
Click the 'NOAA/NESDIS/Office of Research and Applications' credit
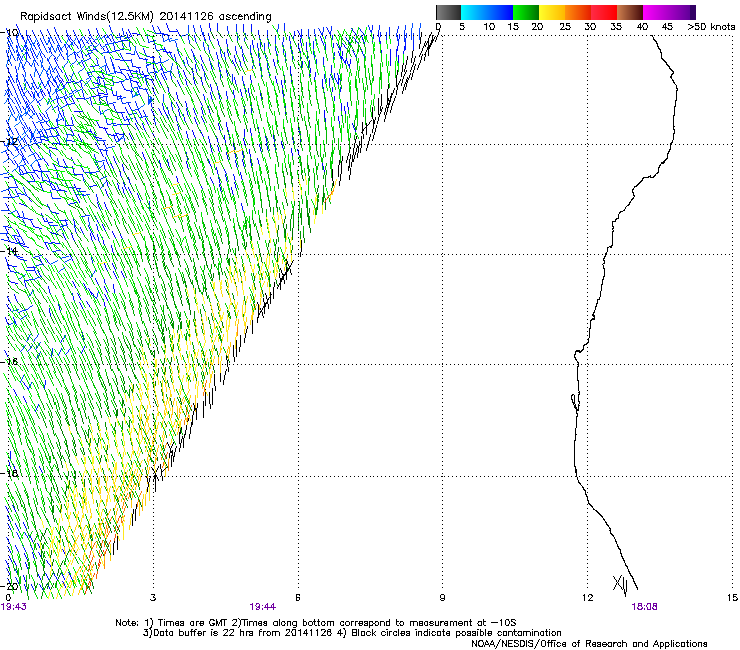click(589, 644)
